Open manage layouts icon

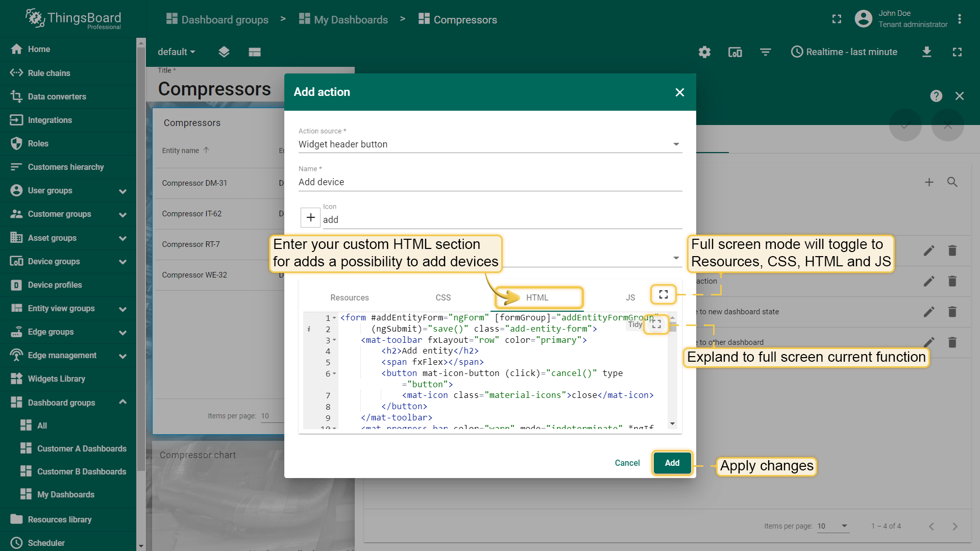tap(255, 52)
